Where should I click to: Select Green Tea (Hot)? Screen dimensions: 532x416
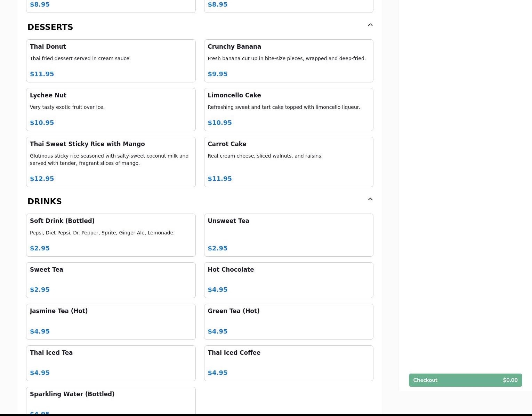[x=288, y=322]
